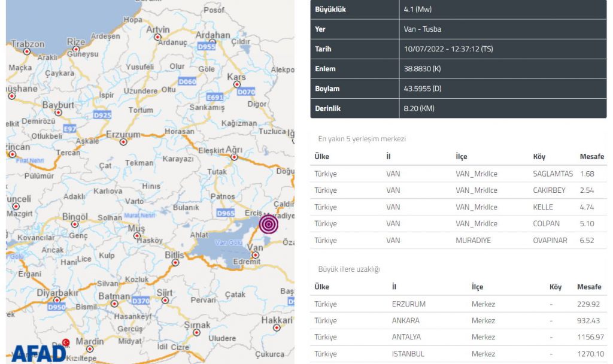Click the Derinlik row label

(x=327, y=108)
